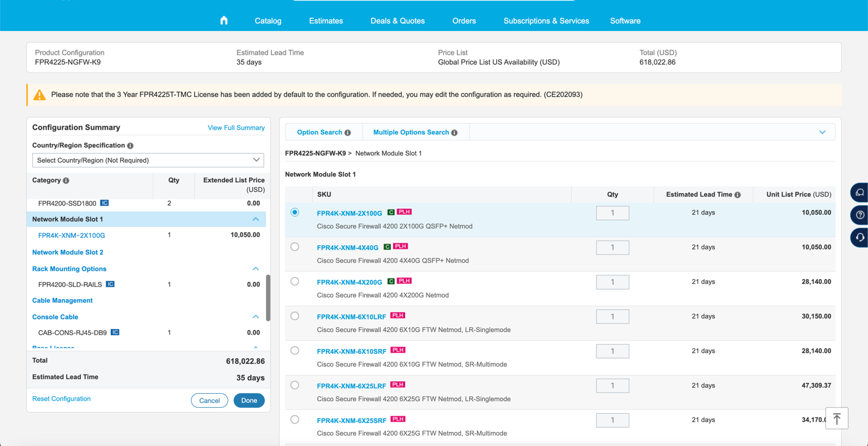
Task: Open info icon beside Country/Region Specification
Action: click(130, 146)
